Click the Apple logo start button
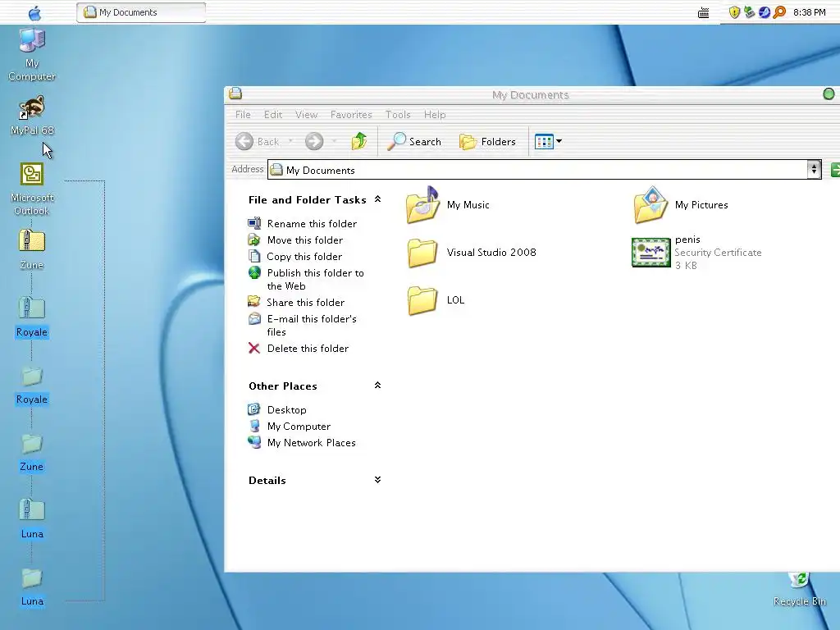This screenshot has width=840, height=630. click(34, 12)
